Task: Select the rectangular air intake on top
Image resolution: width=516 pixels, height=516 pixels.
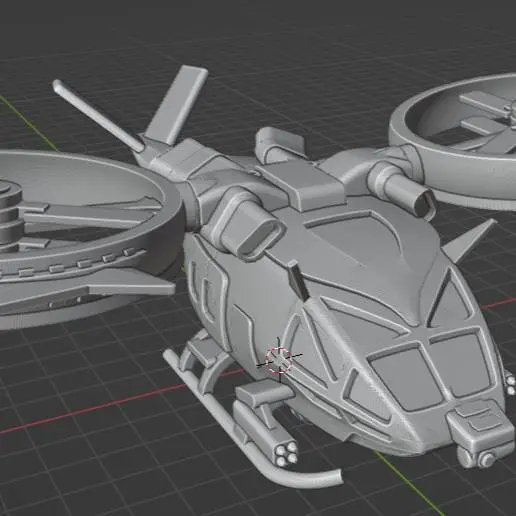Action: click(x=247, y=224)
